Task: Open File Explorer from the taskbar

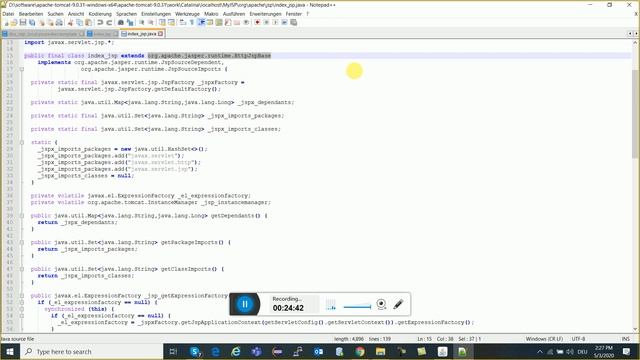Action: (380, 351)
